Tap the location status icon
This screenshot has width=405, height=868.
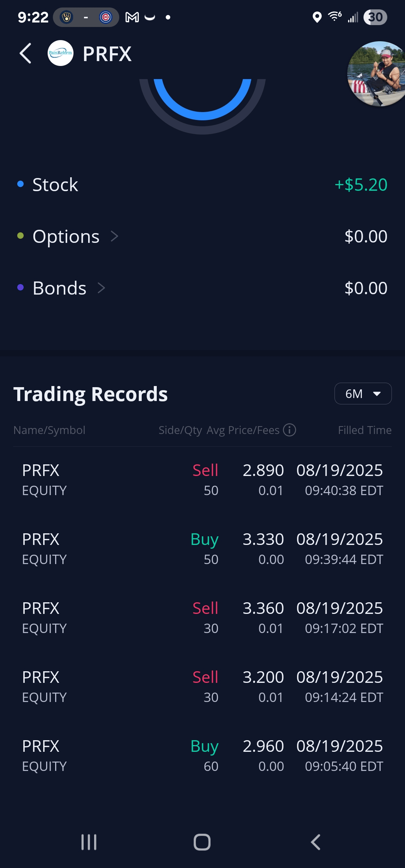point(317,17)
